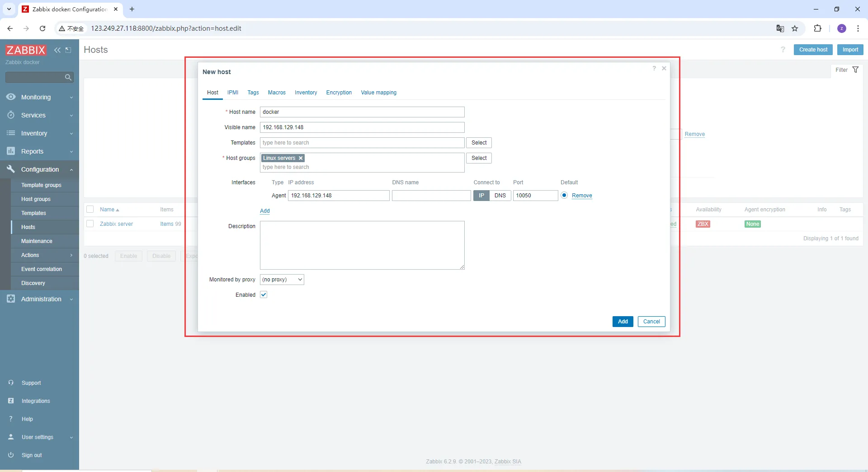This screenshot has width=868, height=472.
Task: Click the Administration gear icon
Action: click(x=11, y=299)
